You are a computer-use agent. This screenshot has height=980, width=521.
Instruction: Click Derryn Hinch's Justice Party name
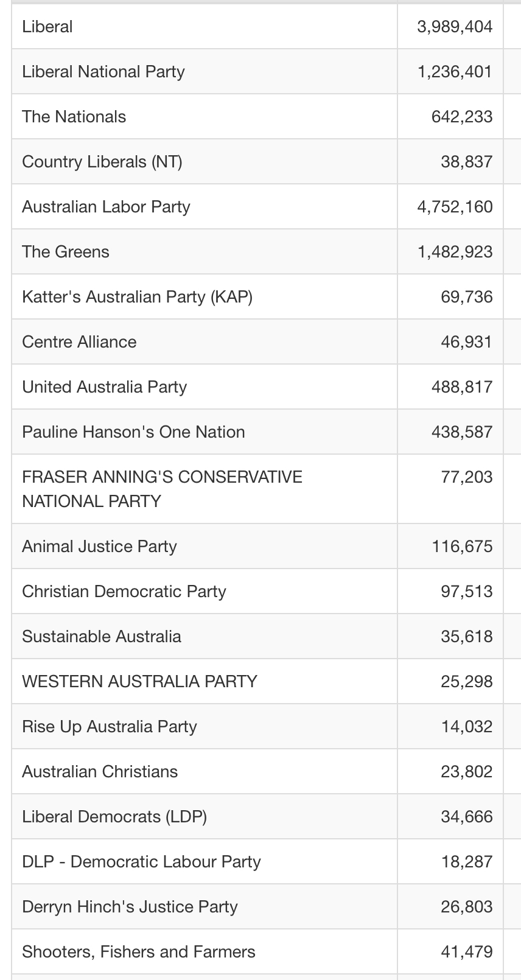click(130, 907)
